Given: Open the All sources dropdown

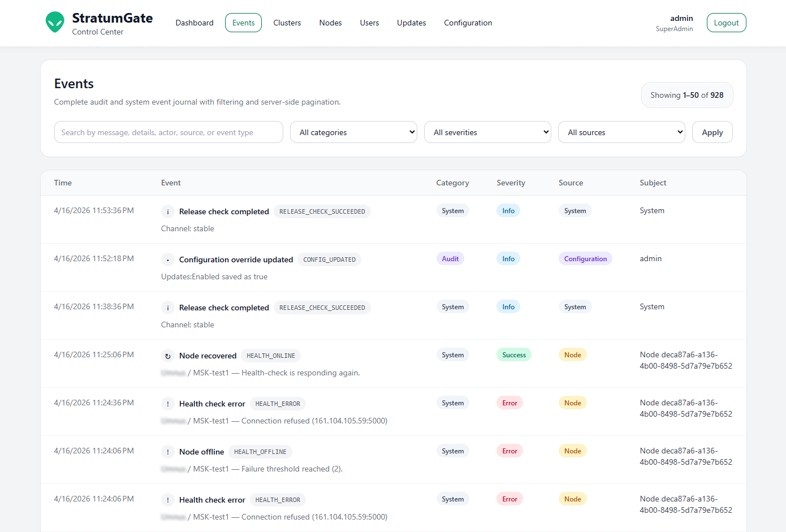Looking at the screenshot, I should tap(621, 132).
